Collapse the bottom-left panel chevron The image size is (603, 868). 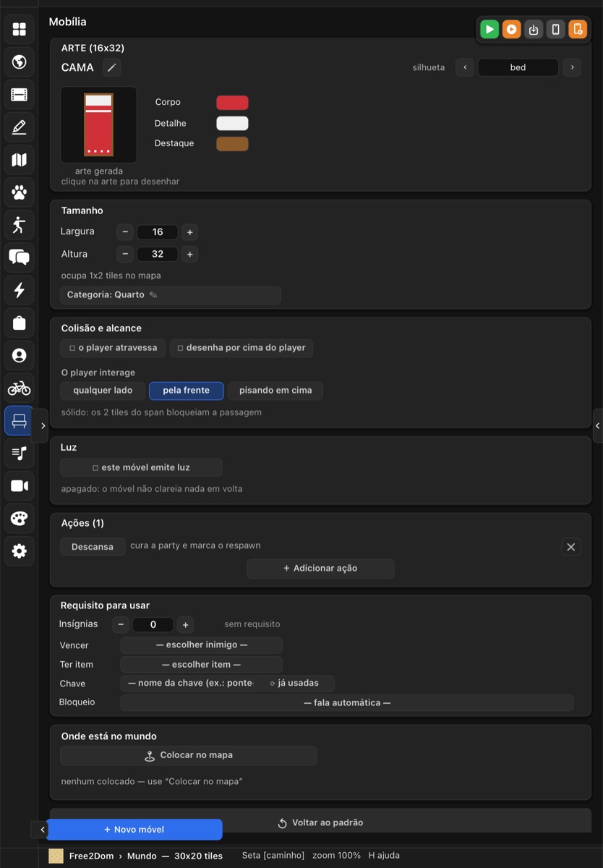[x=42, y=830]
